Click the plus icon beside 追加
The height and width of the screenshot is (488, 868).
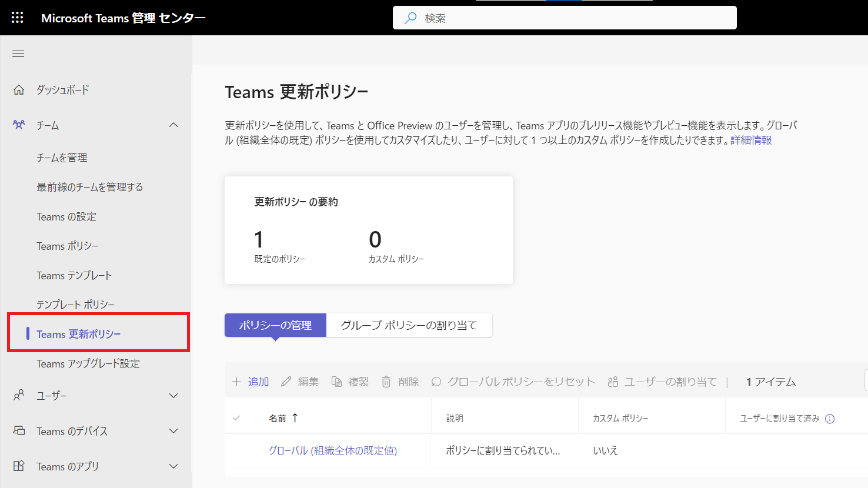[x=236, y=382]
